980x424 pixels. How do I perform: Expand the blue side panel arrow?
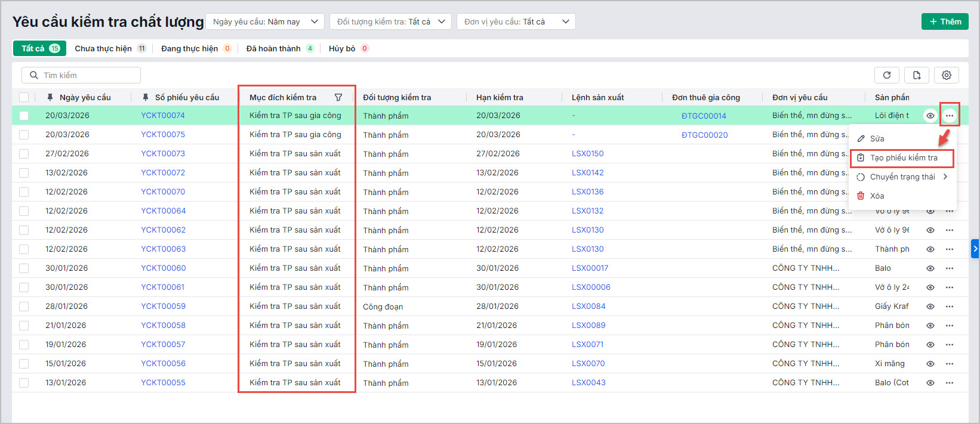[x=975, y=249]
